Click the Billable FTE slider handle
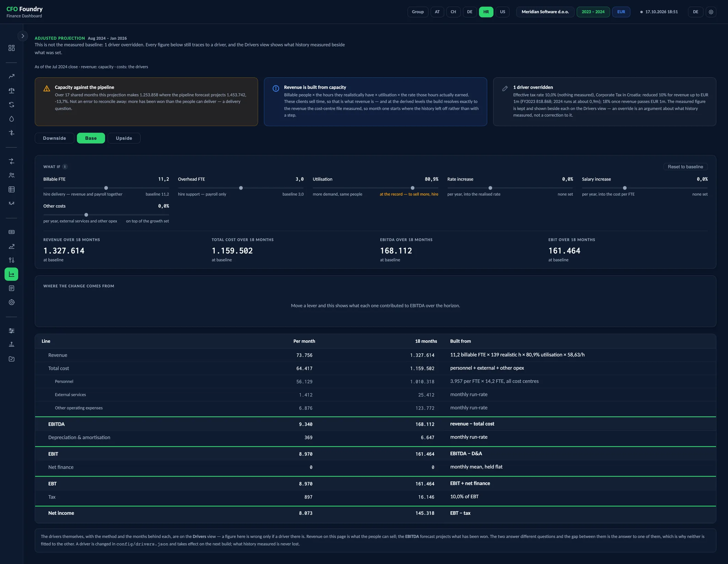728x564 pixels. (x=106, y=188)
